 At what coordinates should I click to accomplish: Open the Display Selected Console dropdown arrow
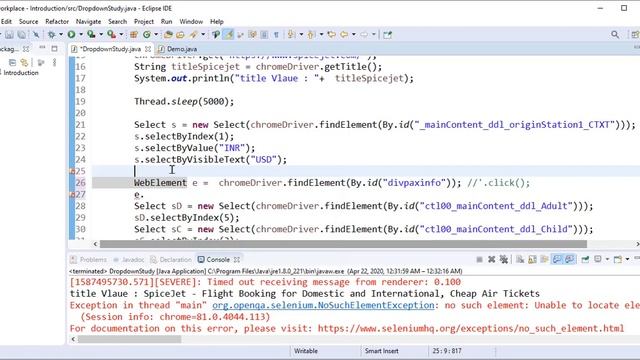point(607,259)
